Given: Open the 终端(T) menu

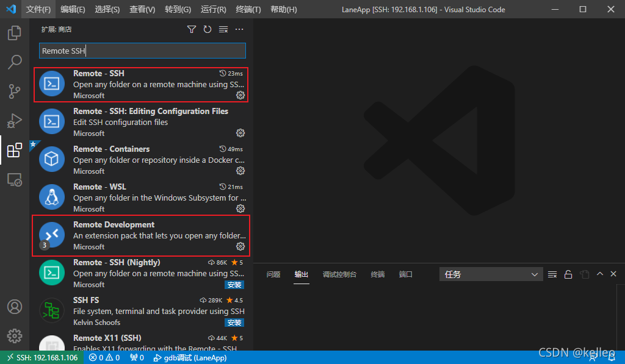Looking at the screenshot, I should (x=248, y=9).
